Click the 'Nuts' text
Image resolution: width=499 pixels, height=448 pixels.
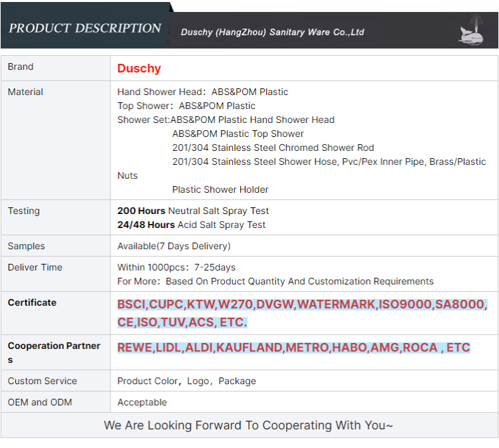[x=128, y=176]
